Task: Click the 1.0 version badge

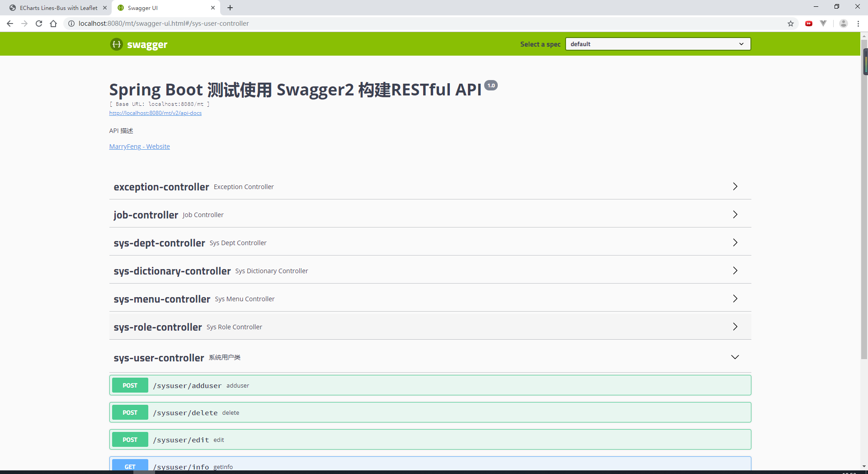Action: [491, 85]
